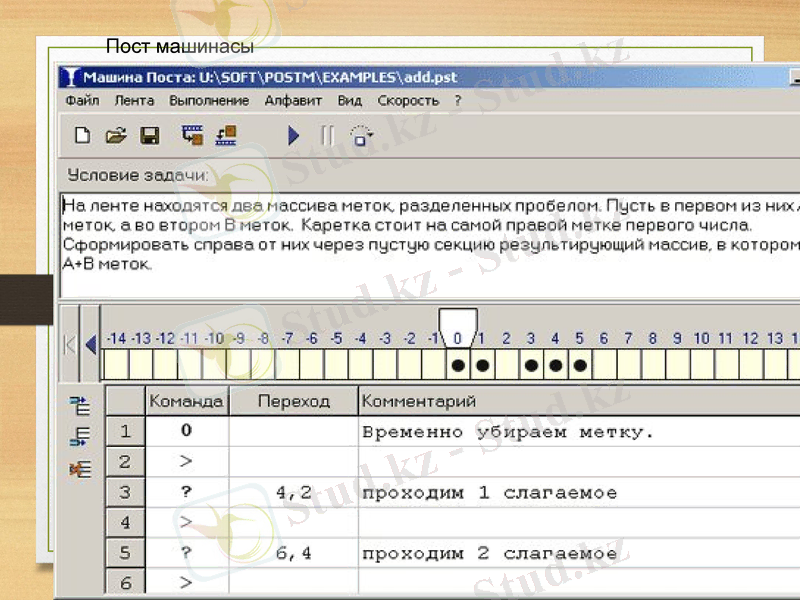Save the current program

tap(152, 135)
